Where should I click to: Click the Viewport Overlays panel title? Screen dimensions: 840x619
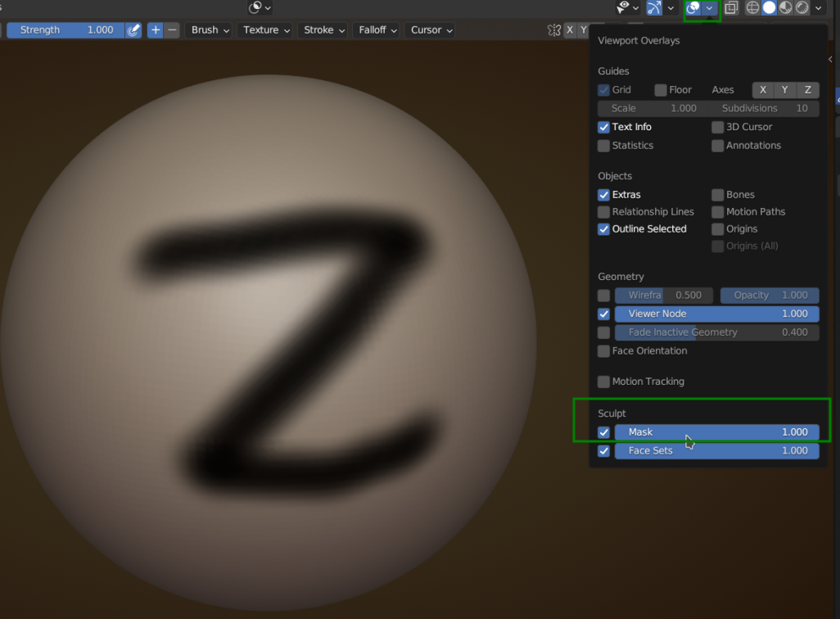(x=639, y=41)
